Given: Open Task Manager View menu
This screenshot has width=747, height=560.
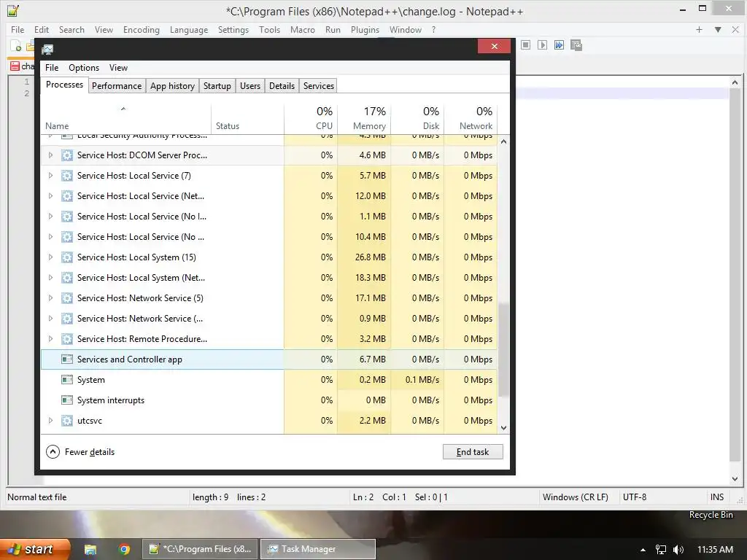Looking at the screenshot, I should (x=118, y=68).
